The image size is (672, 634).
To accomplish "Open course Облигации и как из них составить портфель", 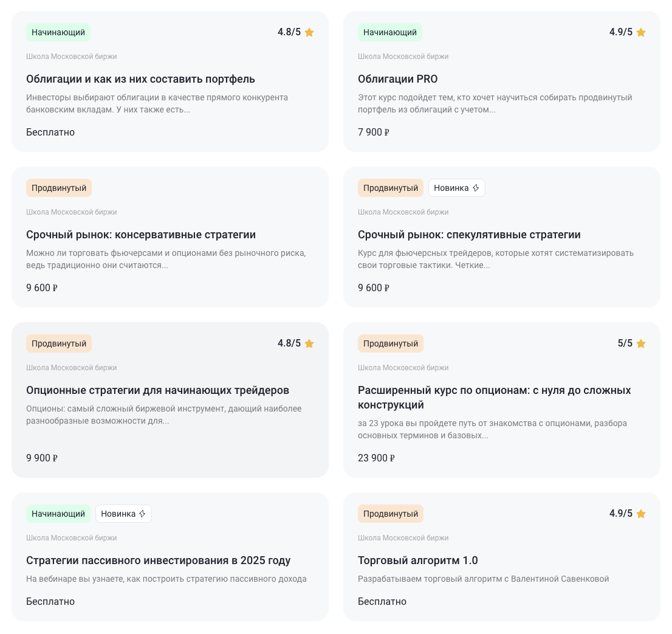I will [140, 79].
